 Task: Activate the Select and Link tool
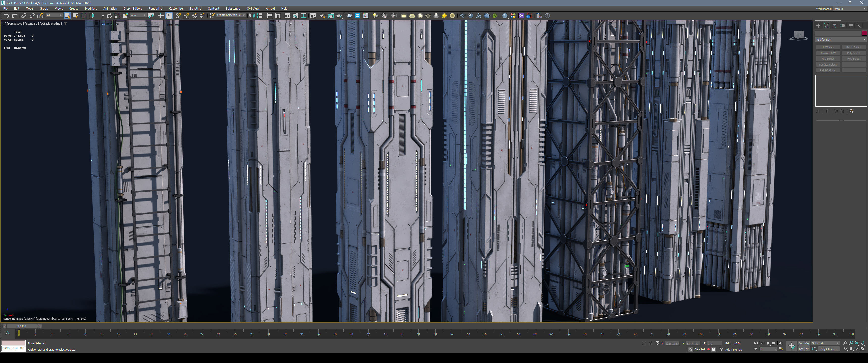tap(24, 15)
